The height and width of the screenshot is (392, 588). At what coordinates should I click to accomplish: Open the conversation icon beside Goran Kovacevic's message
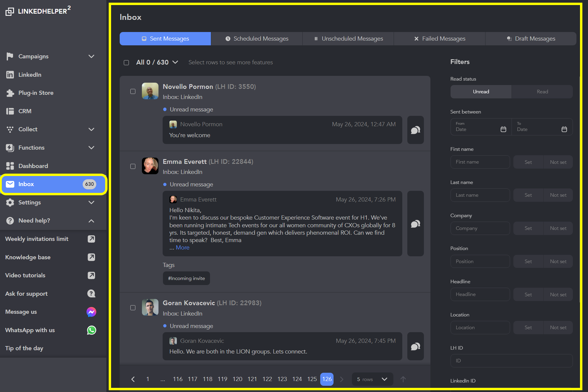(x=415, y=346)
